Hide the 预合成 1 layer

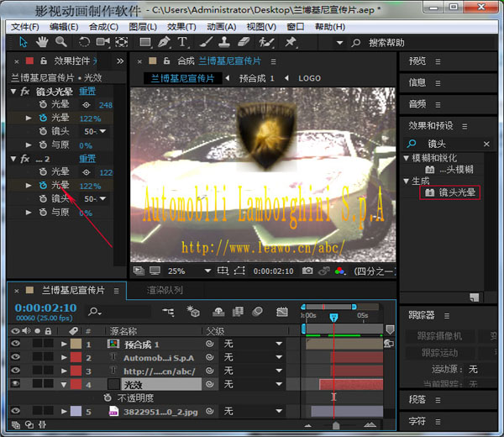click(x=15, y=344)
